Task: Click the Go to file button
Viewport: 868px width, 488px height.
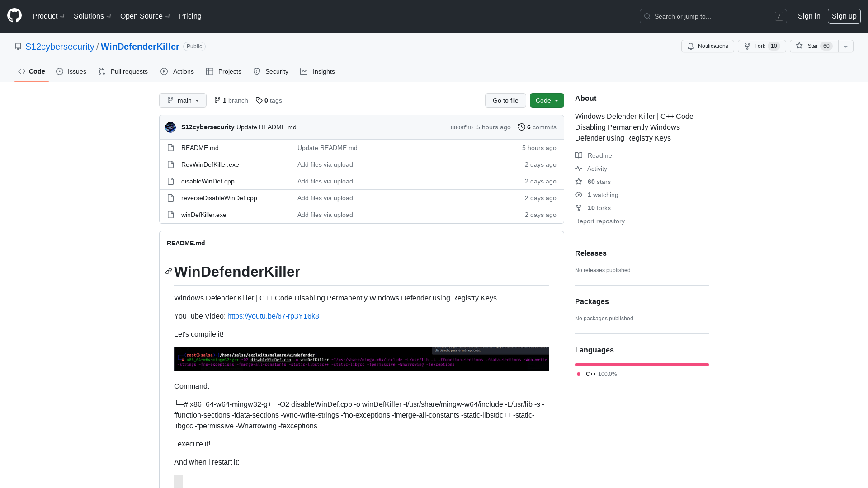Action: point(505,100)
